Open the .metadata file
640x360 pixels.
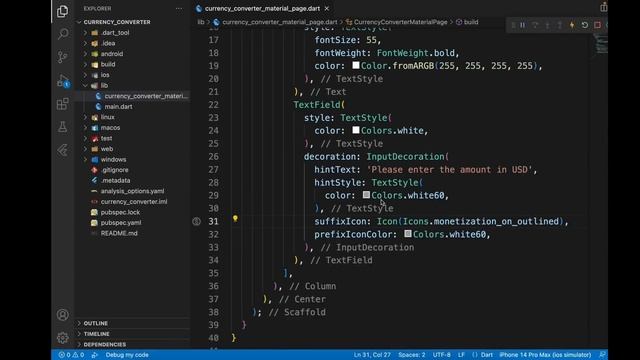pyautogui.click(x=116, y=180)
